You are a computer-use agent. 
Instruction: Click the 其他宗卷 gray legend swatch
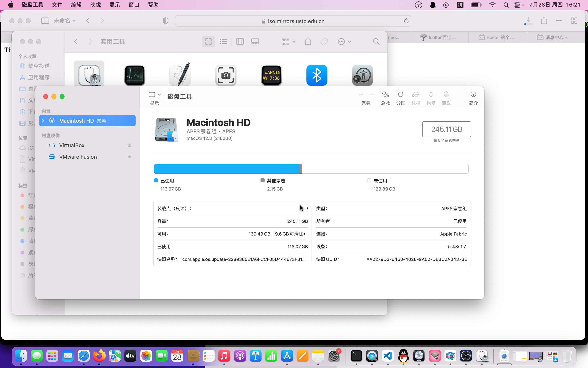pos(262,180)
